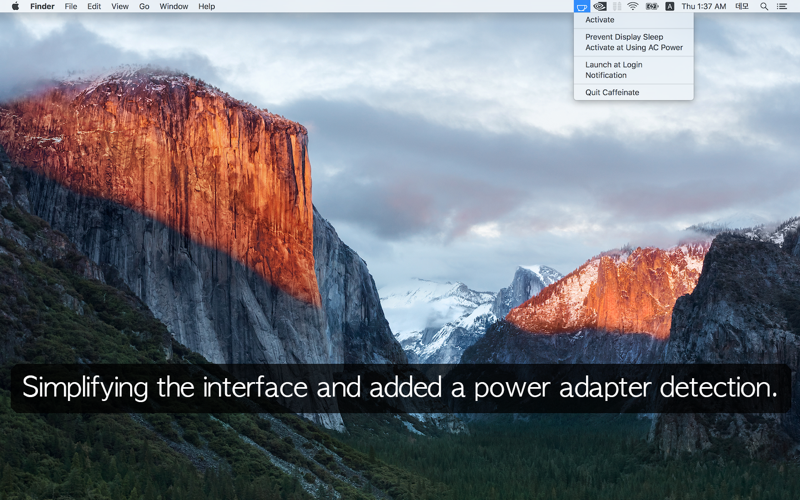Enable Activate at Using AC Power
Screen dimensions: 800x500
coord(634,47)
